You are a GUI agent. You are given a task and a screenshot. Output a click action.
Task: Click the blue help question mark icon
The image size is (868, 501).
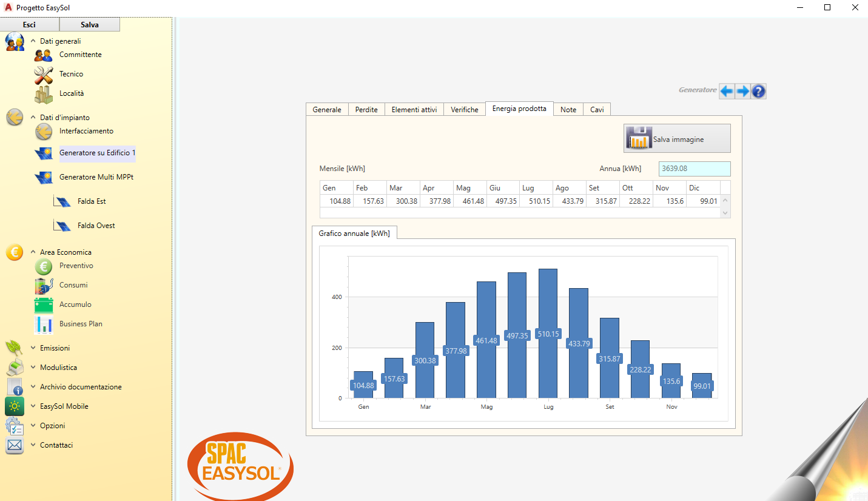(758, 92)
